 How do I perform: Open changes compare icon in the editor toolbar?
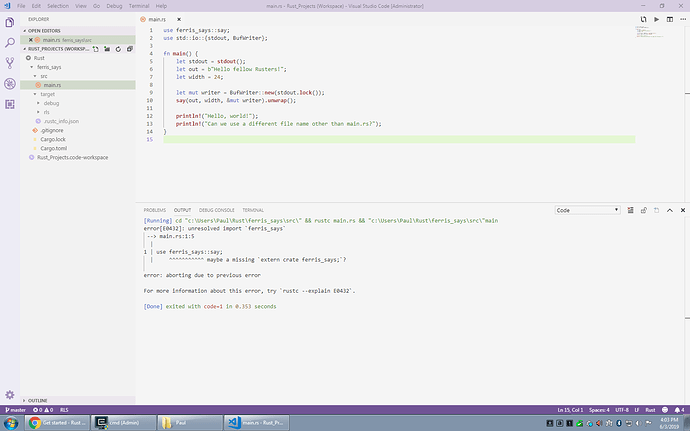(643, 19)
